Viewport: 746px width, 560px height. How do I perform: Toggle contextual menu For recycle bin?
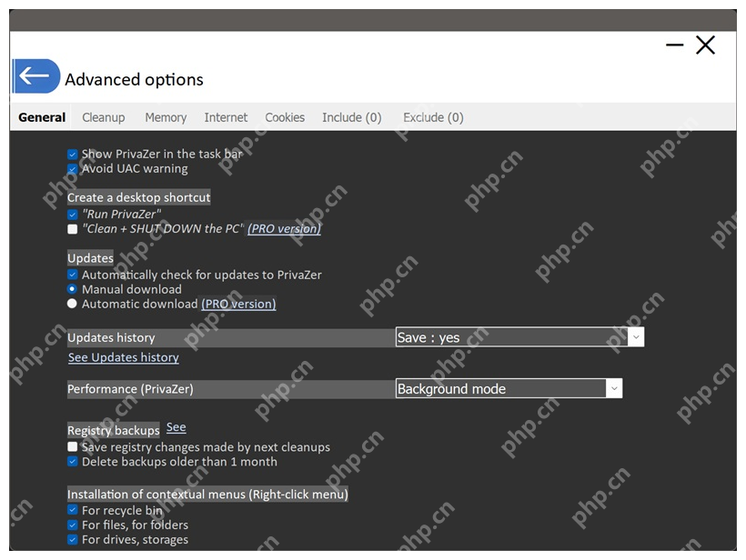72,510
